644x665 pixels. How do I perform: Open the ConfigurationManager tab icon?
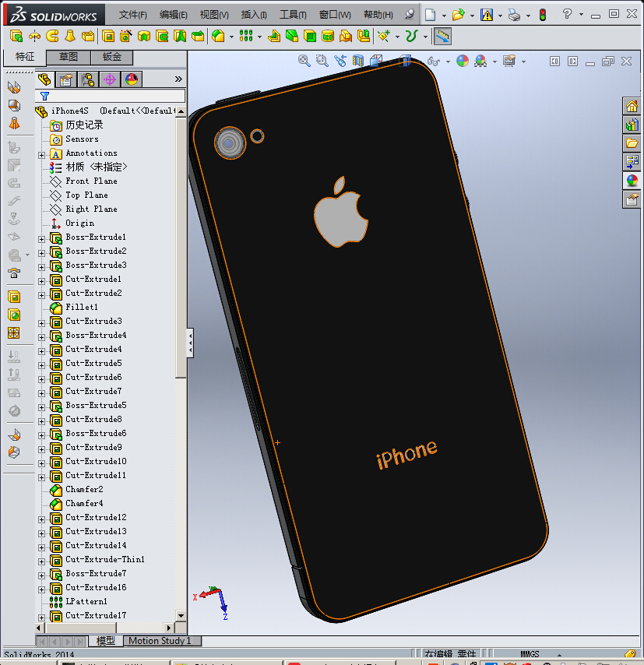click(88, 79)
